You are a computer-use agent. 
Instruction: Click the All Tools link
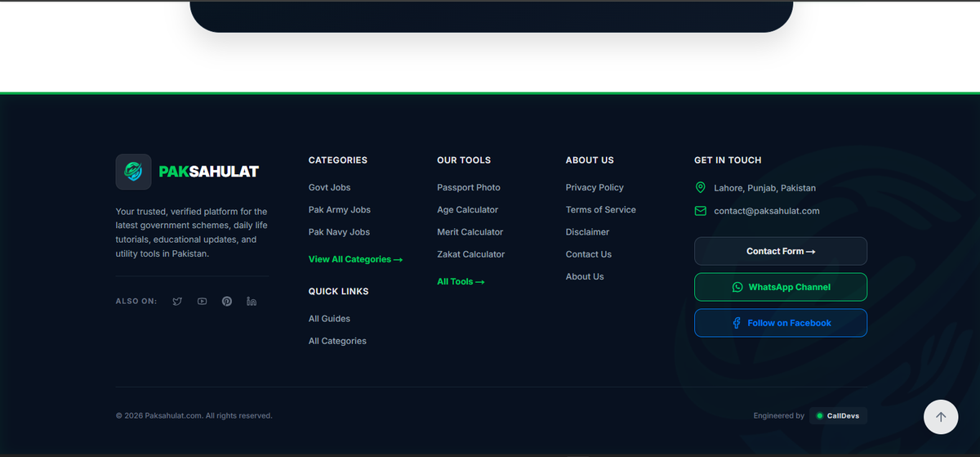coord(461,281)
